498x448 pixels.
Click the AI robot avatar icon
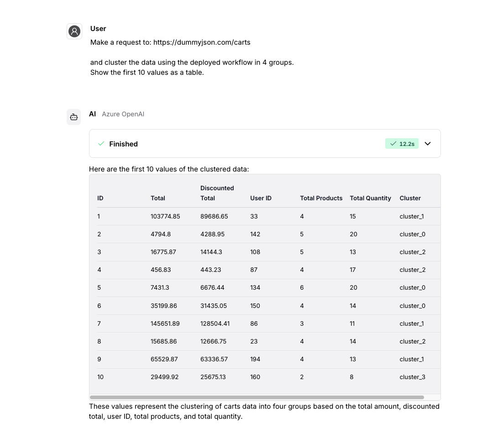(x=74, y=117)
